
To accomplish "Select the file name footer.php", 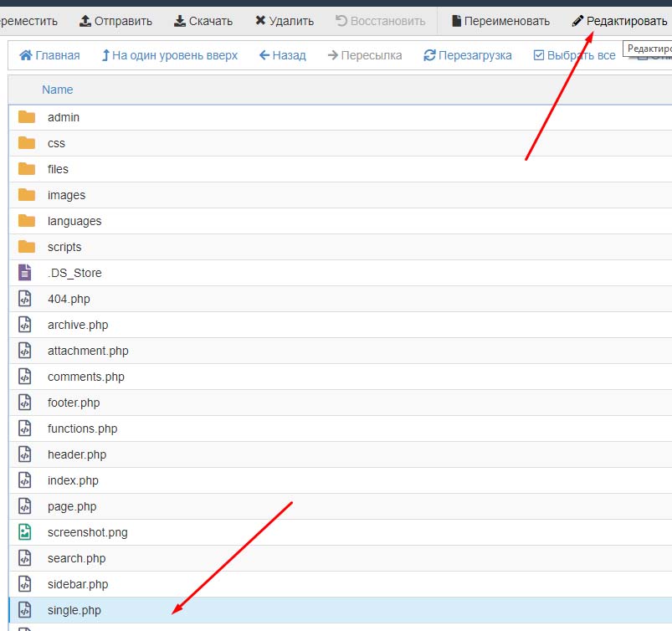I will tap(74, 403).
